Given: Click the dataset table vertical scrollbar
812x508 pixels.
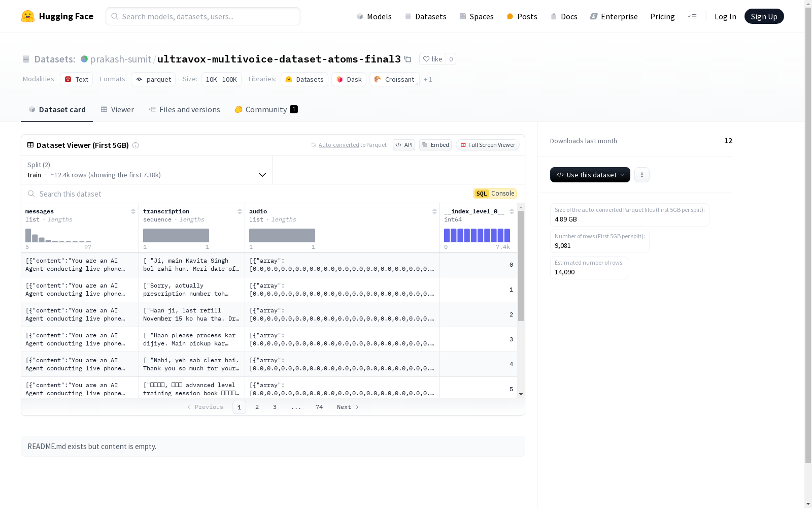Looking at the screenshot, I should coord(521,266).
